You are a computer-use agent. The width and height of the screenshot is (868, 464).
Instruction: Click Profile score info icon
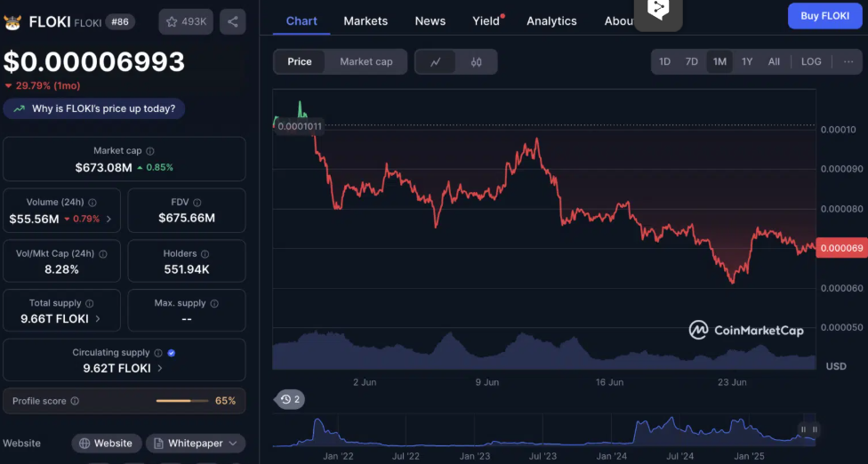point(75,401)
